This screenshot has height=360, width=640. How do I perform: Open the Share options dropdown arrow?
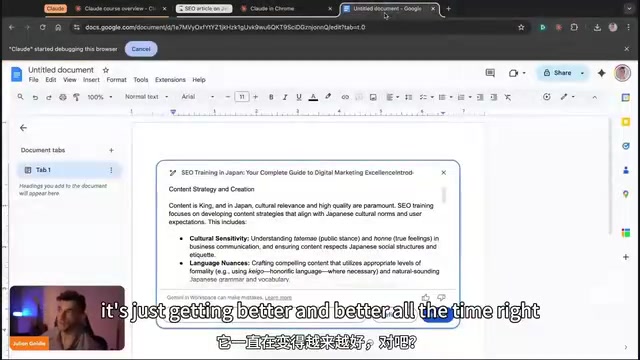point(582,73)
